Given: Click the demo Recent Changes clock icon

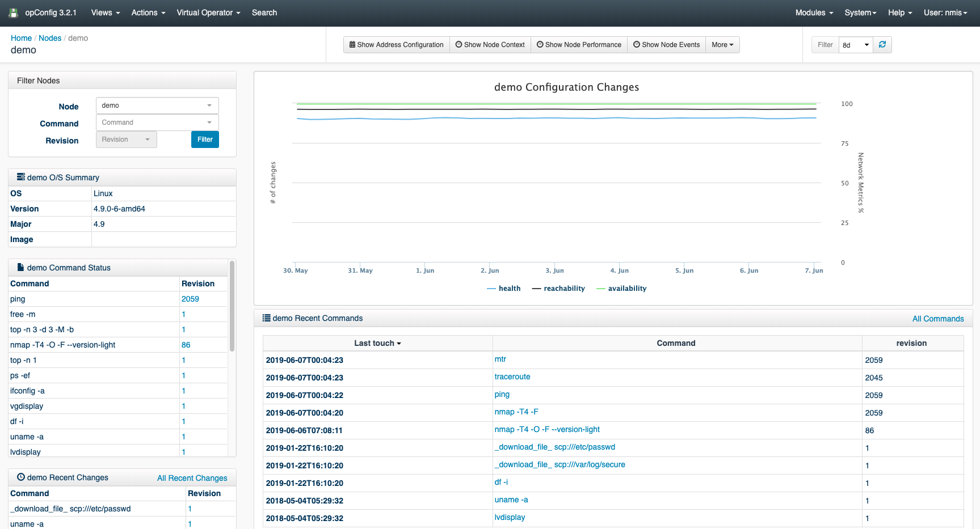Looking at the screenshot, I should [x=21, y=477].
